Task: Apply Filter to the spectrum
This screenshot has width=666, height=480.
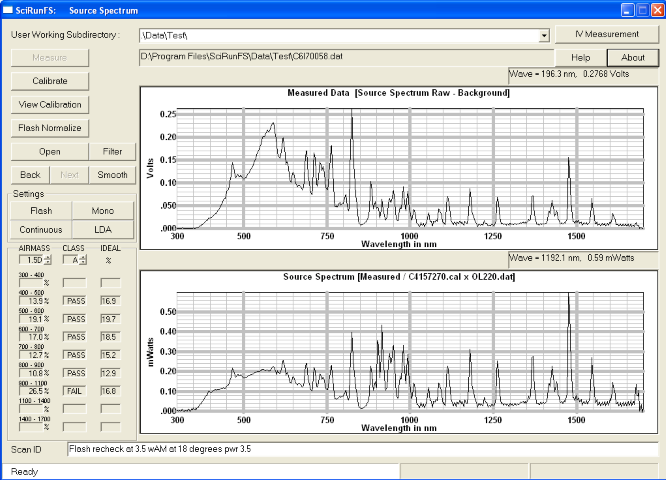Action: (112, 152)
